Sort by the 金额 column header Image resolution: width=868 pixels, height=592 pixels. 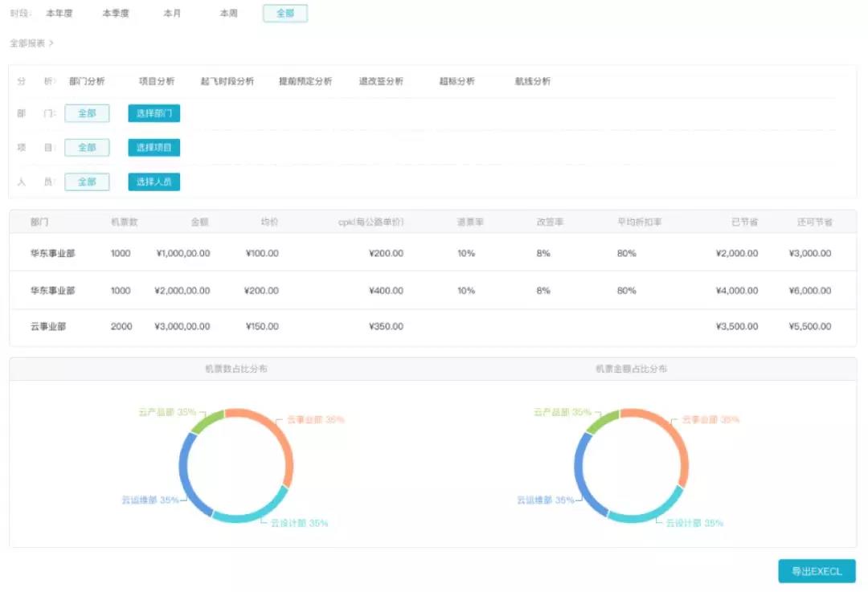click(x=200, y=222)
